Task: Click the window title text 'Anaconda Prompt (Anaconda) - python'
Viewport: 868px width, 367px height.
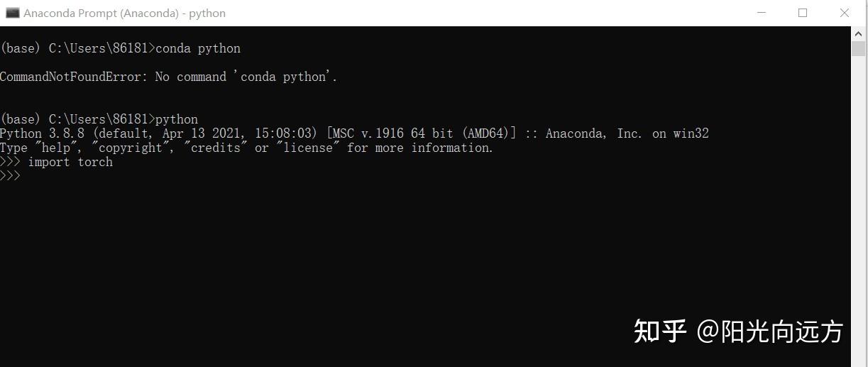Action: [x=125, y=13]
